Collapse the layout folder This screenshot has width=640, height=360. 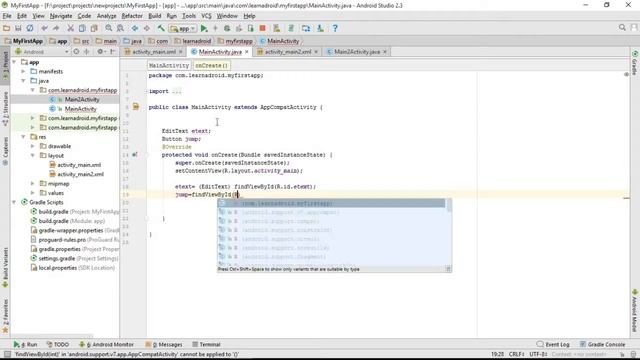(x=33, y=156)
